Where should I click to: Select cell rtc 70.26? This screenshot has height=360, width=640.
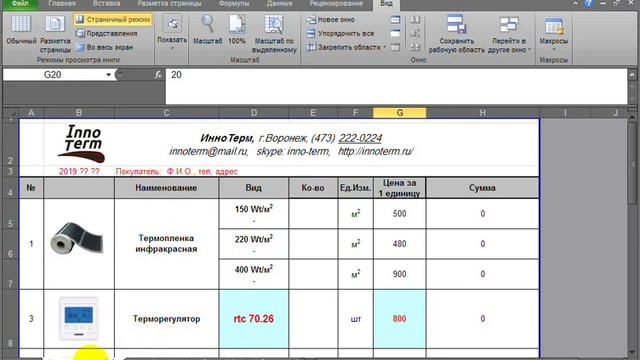(x=254, y=319)
